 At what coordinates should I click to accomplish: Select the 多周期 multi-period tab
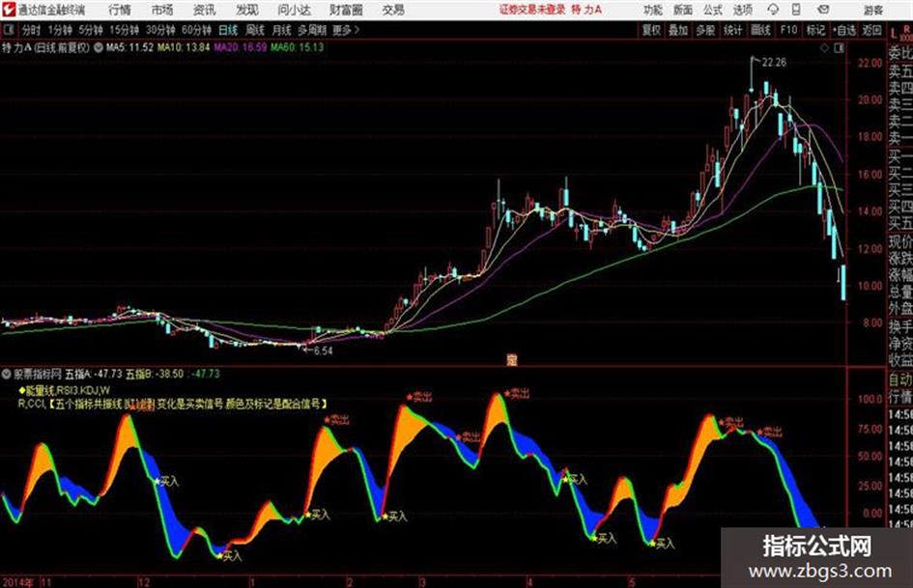point(312,30)
